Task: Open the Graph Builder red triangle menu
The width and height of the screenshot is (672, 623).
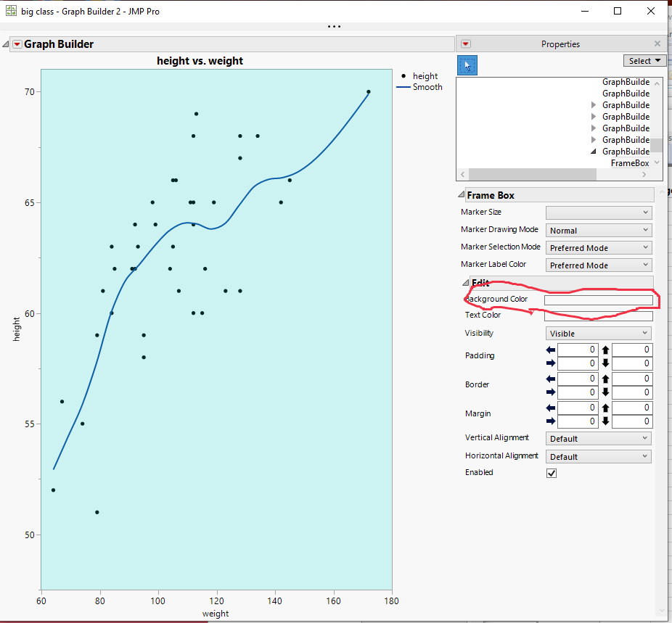Action: (x=17, y=44)
